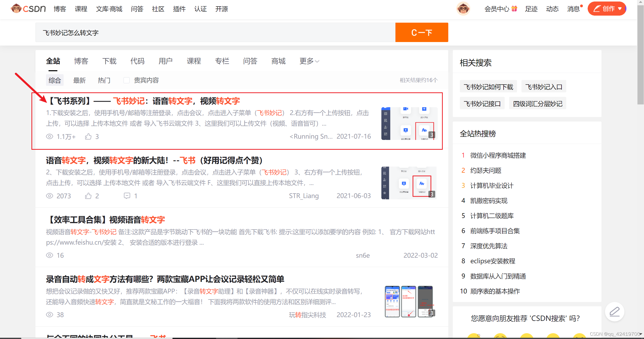Select the 最新 sort option
Screen dimensions: 644x339
79,80
